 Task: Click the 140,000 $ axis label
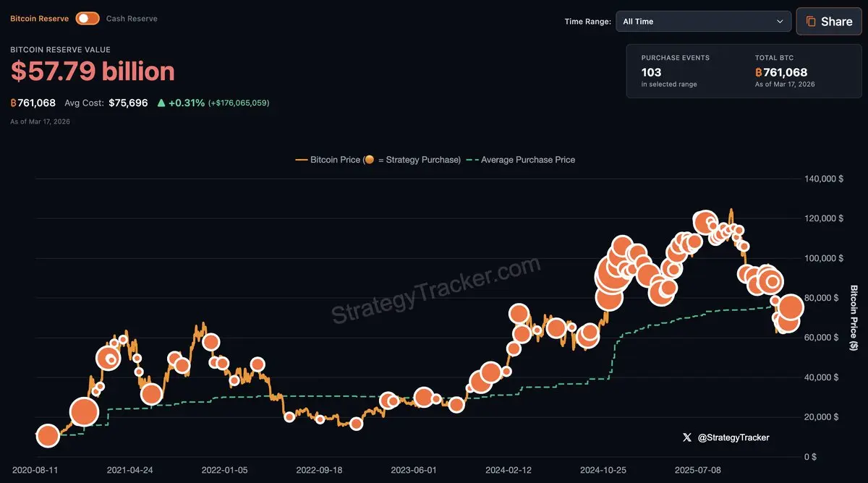[824, 179]
